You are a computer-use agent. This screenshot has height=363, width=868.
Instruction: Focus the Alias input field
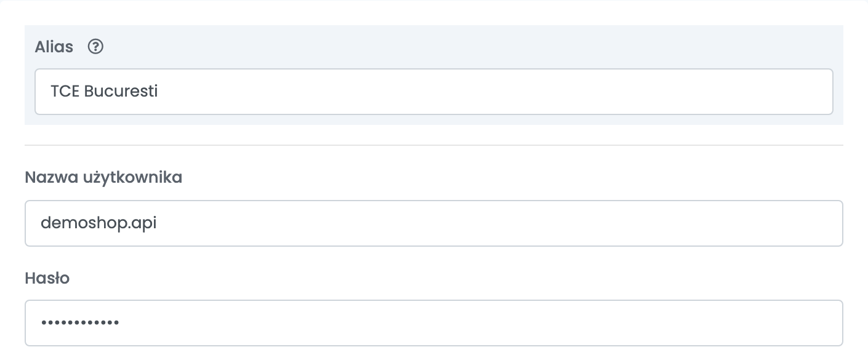434,92
